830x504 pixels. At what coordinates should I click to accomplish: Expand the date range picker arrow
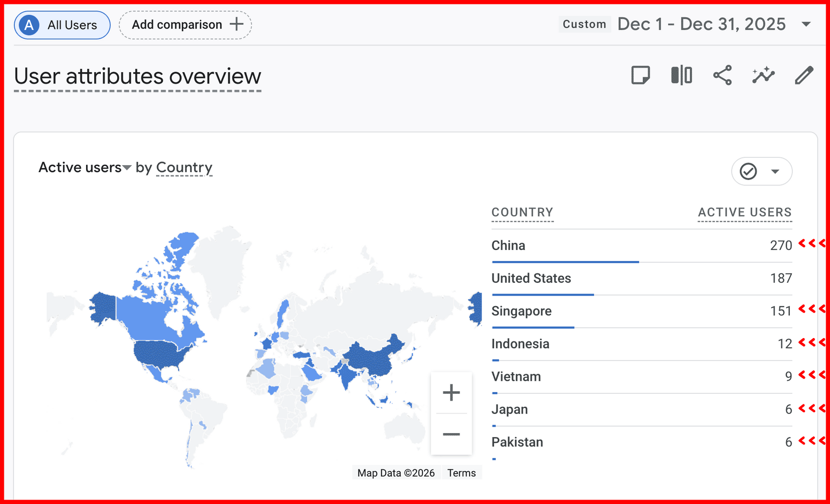coord(806,24)
